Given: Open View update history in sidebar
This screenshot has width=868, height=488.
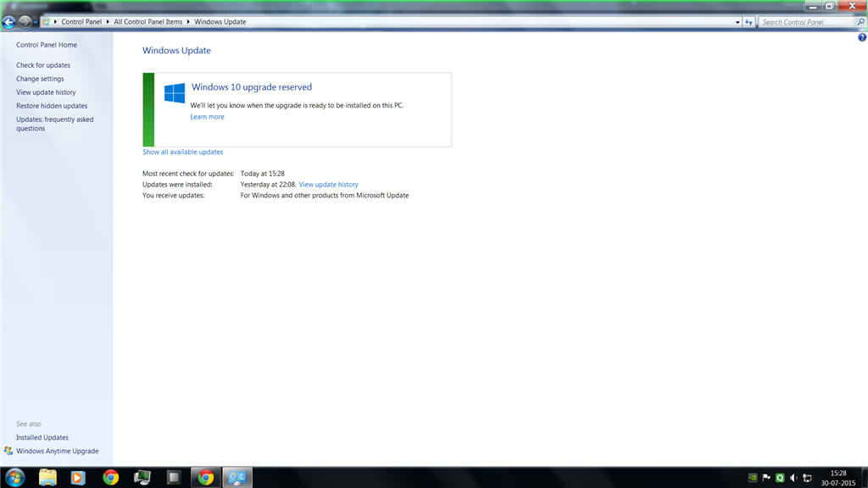Looking at the screenshot, I should point(46,92).
